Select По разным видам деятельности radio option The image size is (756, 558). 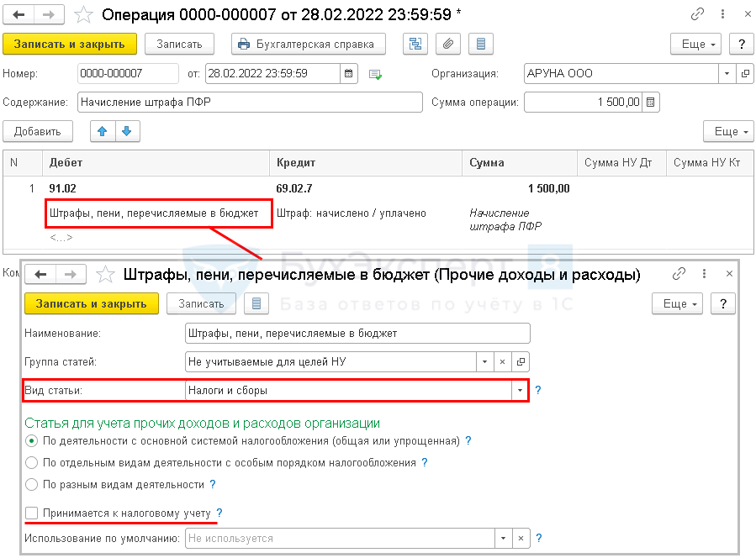pyautogui.click(x=32, y=484)
